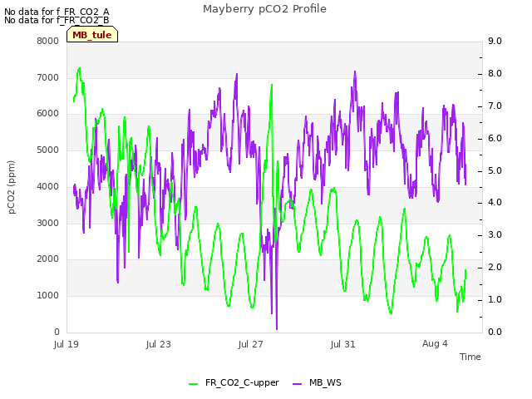Screen dimensions: 532x399
Task: Click the 8000 left axis value
Action: 48,41
